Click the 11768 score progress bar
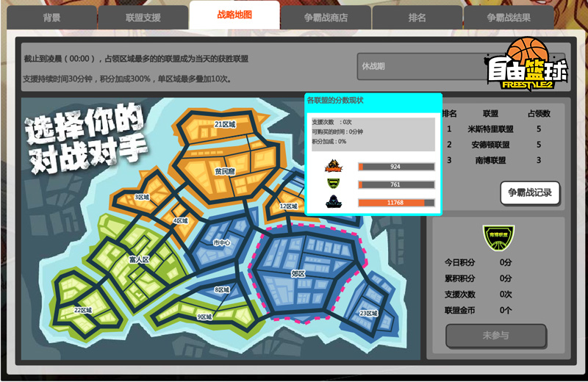The height and width of the screenshot is (382, 588). 395,203
